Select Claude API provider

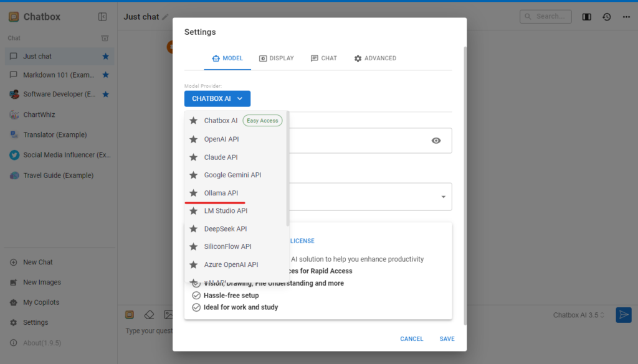[x=236, y=157]
